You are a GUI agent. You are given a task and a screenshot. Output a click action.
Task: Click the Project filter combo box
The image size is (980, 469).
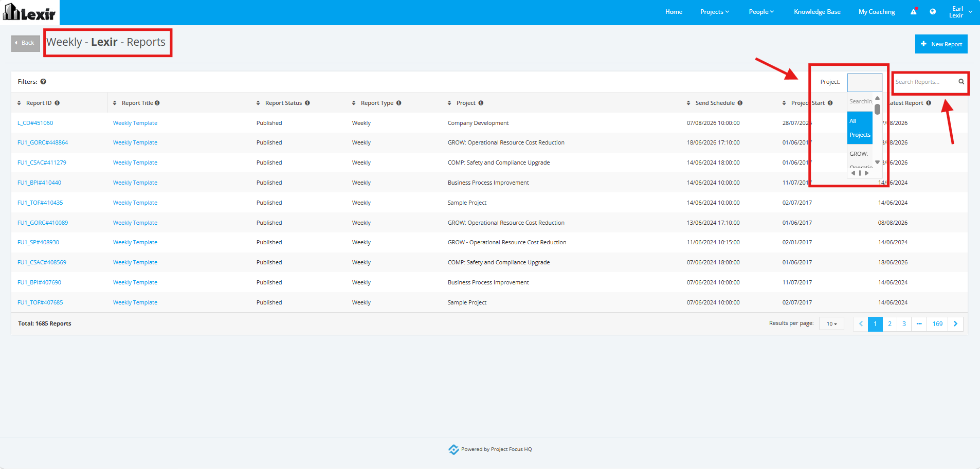click(x=865, y=82)
